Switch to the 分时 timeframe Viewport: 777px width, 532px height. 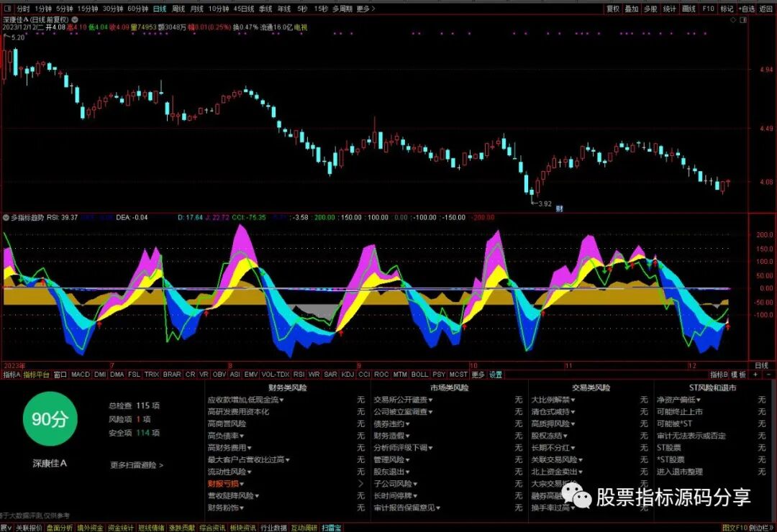pyautogui.click(x=23, y=9)
